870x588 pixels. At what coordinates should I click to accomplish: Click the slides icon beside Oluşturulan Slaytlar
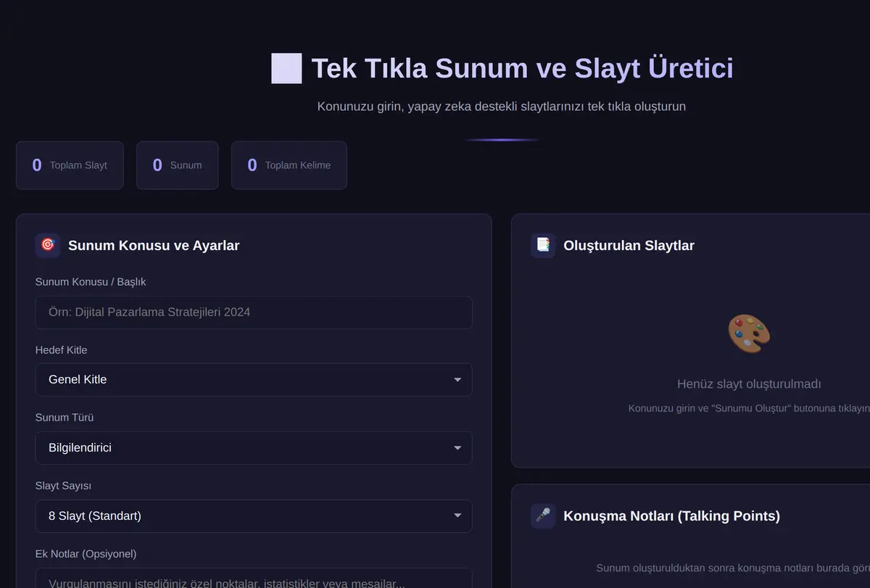tap(543, 245)
